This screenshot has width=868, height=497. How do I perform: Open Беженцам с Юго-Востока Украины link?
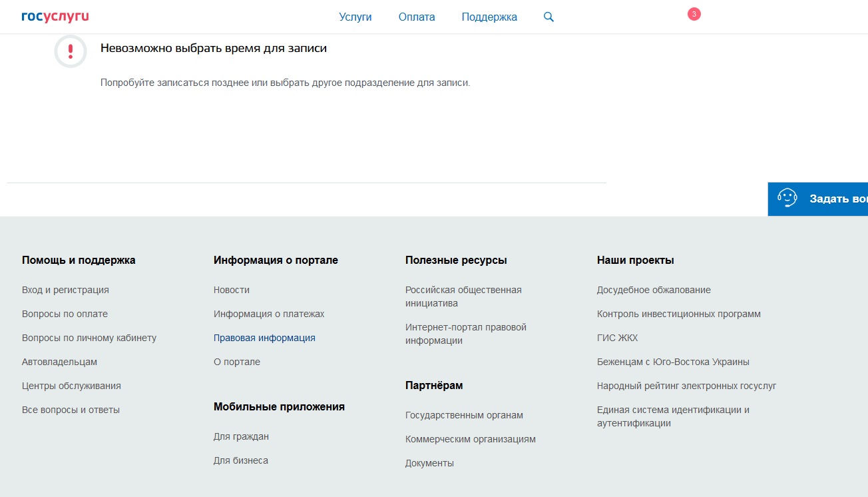point(673,362)
